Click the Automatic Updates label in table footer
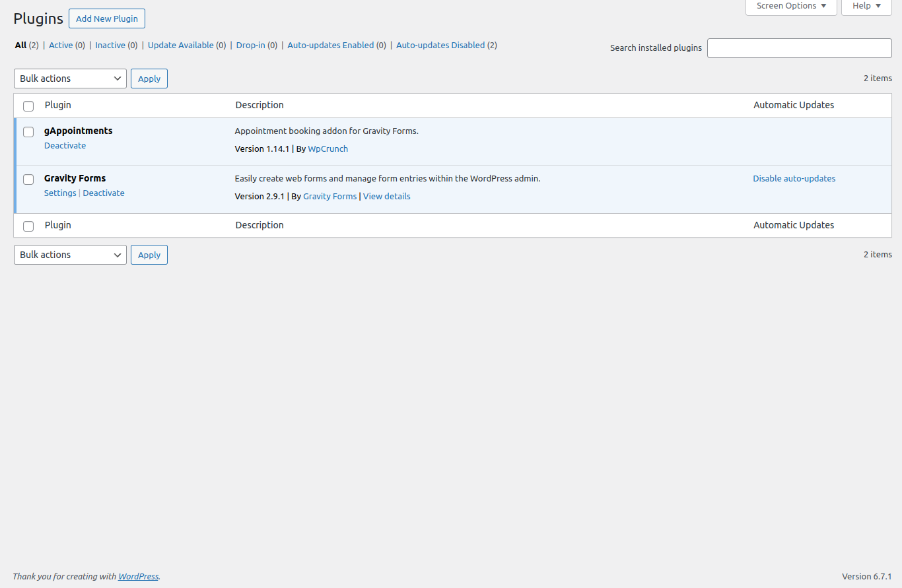This screenshot has width=902, height=588. click(794, 225)
